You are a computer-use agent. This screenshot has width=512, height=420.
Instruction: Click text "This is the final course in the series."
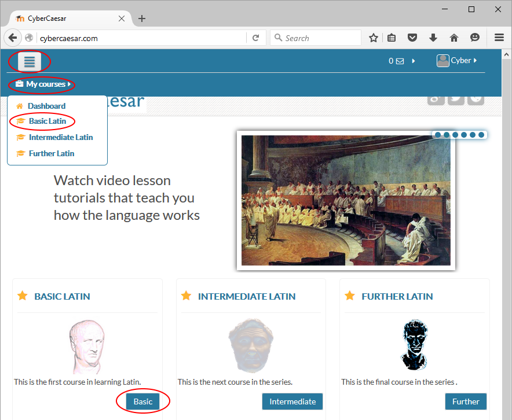pyautogui.click(x=399, y=382)
